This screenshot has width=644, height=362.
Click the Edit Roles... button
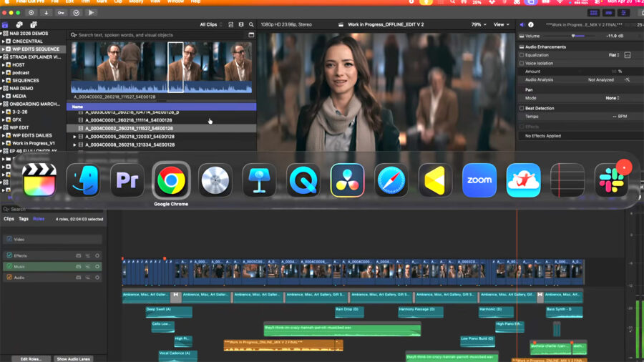click(x=31, y=358)
